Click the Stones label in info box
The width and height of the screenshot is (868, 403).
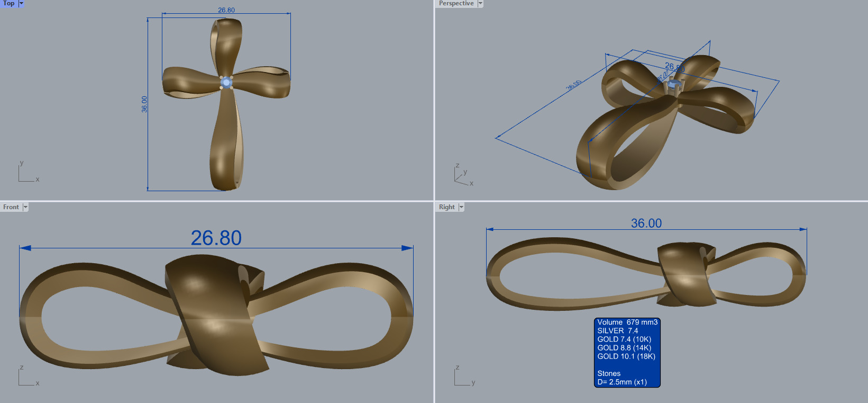609,373
